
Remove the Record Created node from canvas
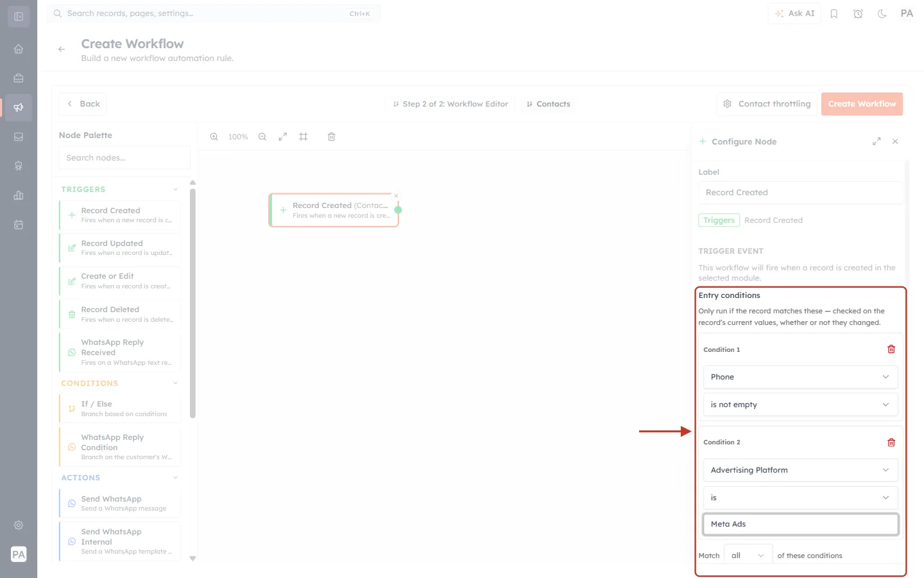(x=396, y=196)
